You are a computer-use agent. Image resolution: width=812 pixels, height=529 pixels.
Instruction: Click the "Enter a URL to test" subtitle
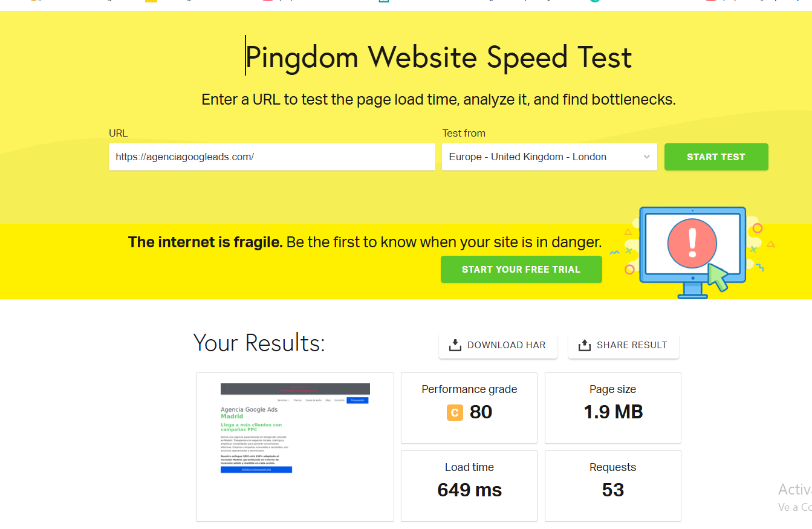[x=438, y=100]
